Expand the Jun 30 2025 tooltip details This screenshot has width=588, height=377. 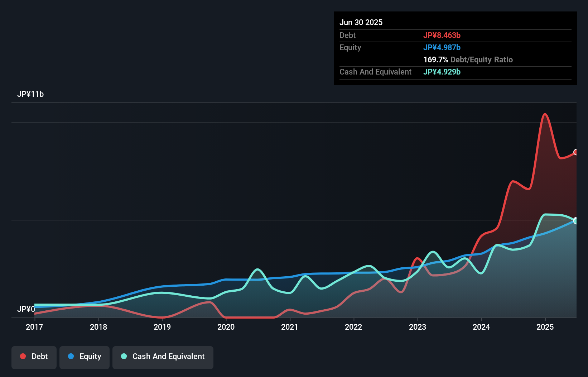click(361, 22)
